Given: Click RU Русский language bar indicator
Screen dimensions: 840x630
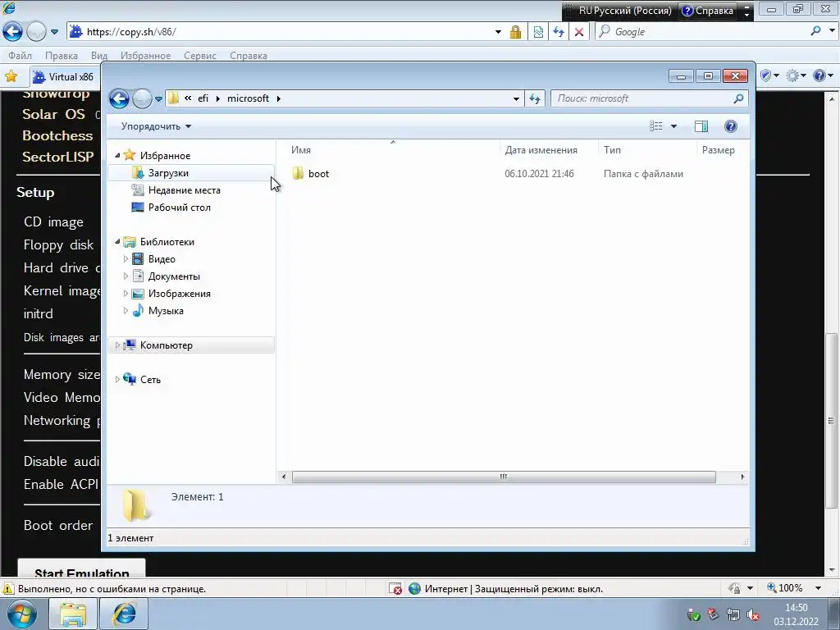Looking at the screenshot, I should (624, 10).
